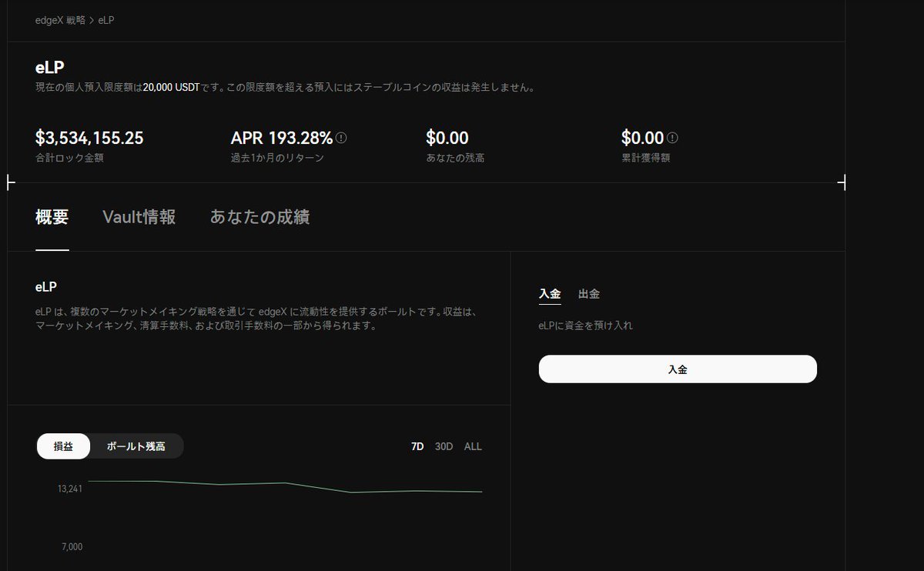Click the eLP heading above the description
Image resolution: width=924 pixels, height=571 pixels.
tap(46, 286)
